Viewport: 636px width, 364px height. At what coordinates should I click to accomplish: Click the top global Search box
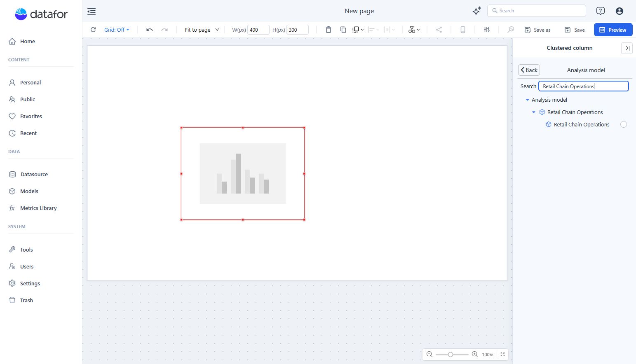[x=537, y=11]
